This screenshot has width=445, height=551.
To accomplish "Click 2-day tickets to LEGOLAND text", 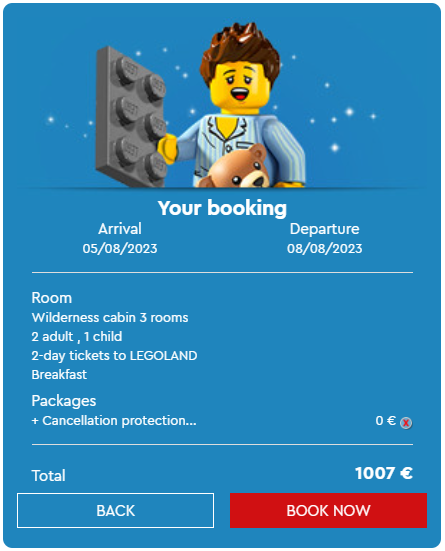I will [x=114, y=356].
